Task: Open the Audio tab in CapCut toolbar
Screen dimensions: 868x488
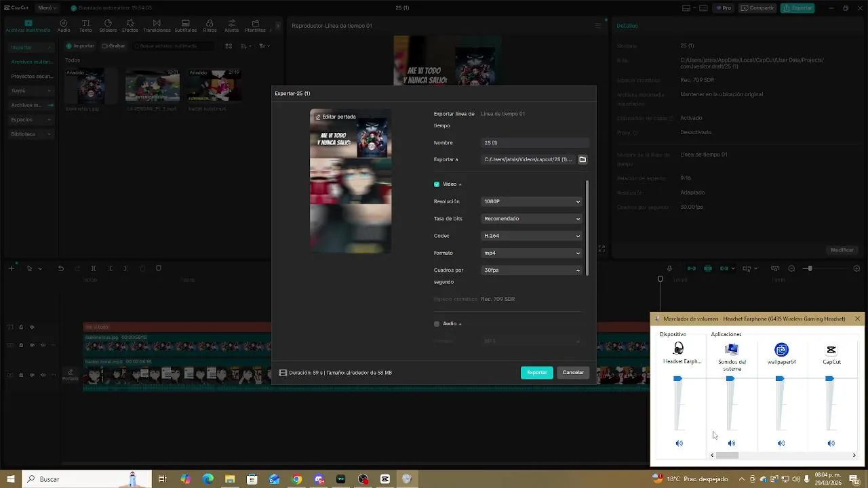Action: [64, 26]
